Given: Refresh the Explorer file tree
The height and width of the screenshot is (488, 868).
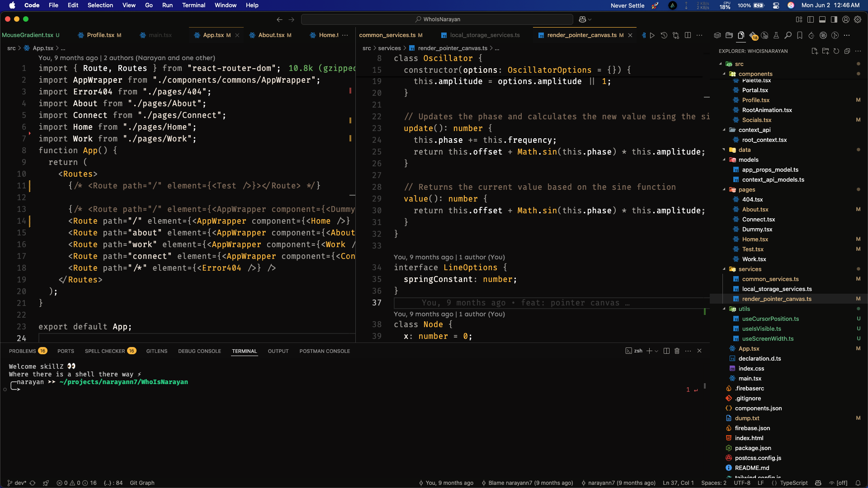Looking at the screenshot, I should point(836,51).
